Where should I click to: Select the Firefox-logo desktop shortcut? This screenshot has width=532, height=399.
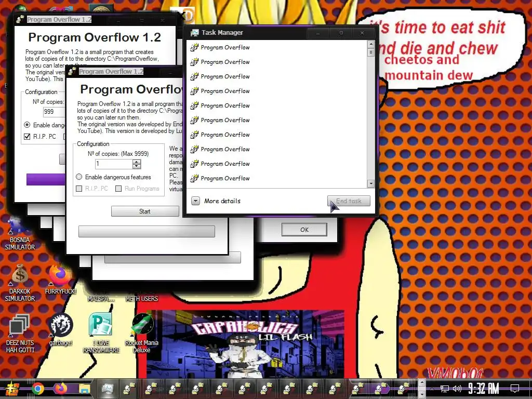pos(60,280)
